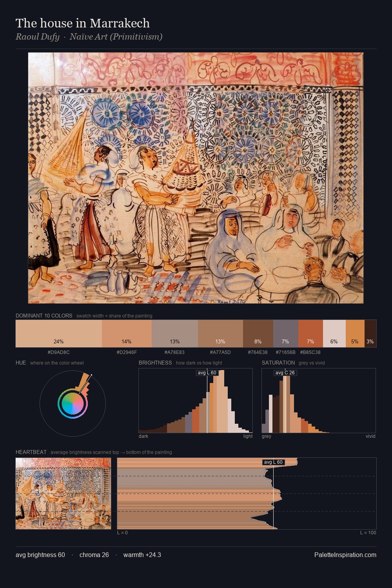Click the hex label #A78E83
The width and height of the screenshot is (392, 588).
tap(174, 352)
